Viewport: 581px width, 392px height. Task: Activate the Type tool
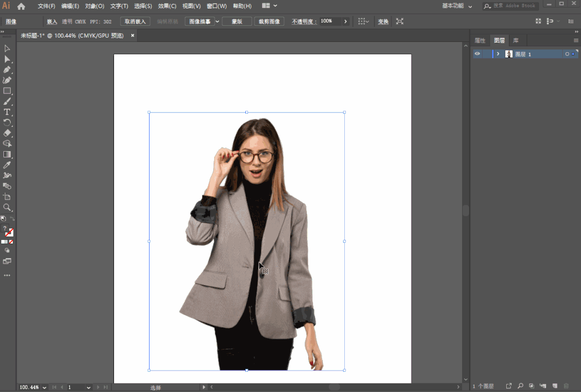pyautogui.click(x=7, y=112)
